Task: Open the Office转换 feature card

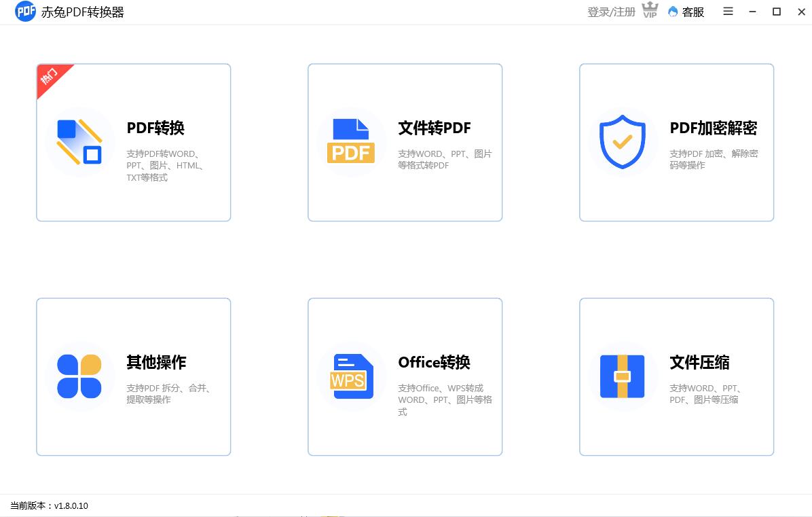Action: click(405, 376)
